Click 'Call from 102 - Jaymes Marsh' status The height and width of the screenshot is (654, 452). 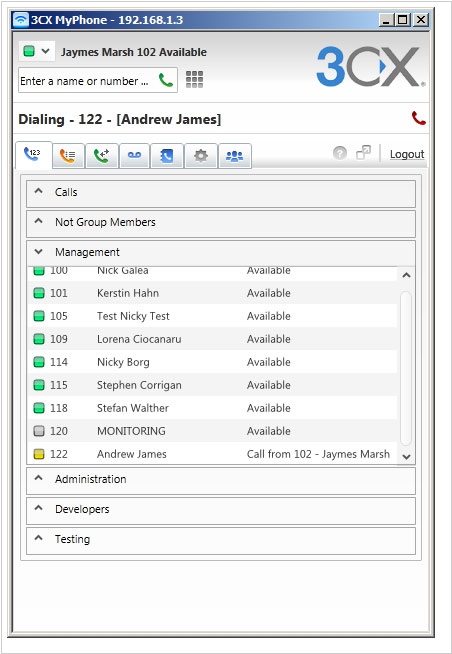pos(318,454)
